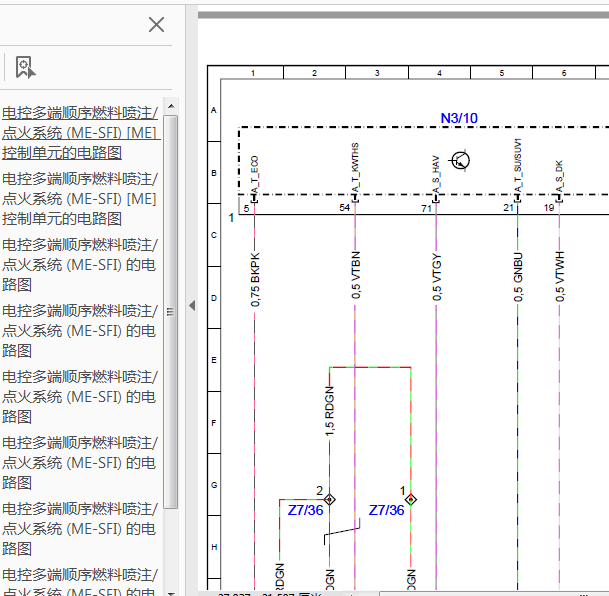Click the A_T_ECO signal label
This screenshot has width=609, height=596.
click(x=255, y=174)
